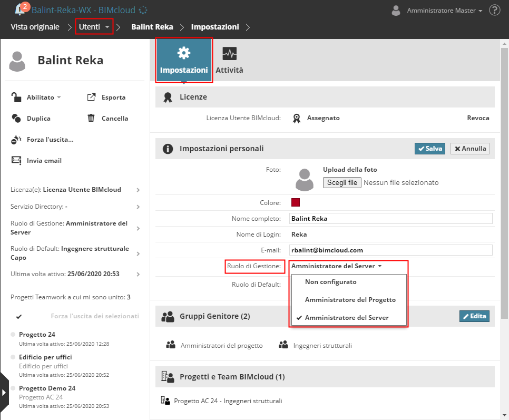
Task: Open the red Colore swatch
Action: tap(296, 202)
